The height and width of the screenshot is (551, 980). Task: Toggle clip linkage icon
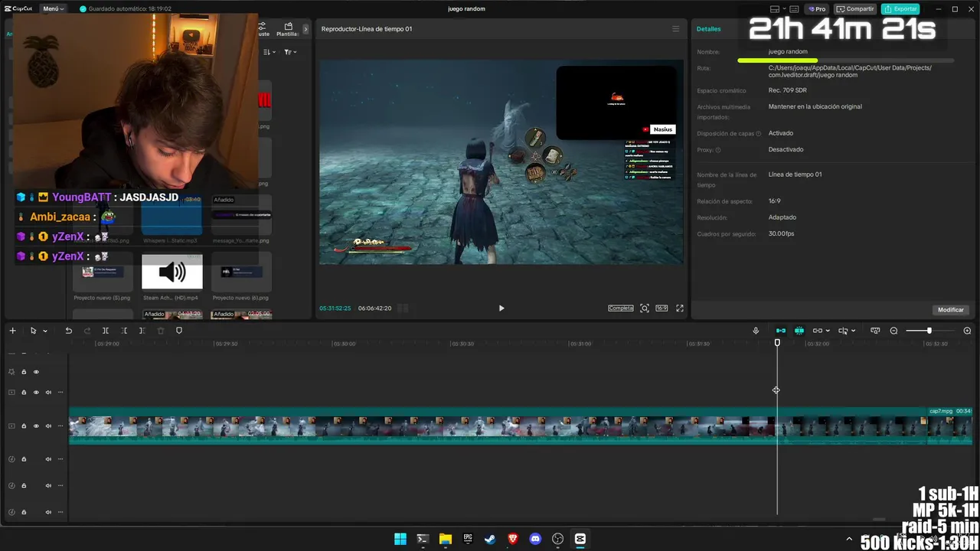818,331
